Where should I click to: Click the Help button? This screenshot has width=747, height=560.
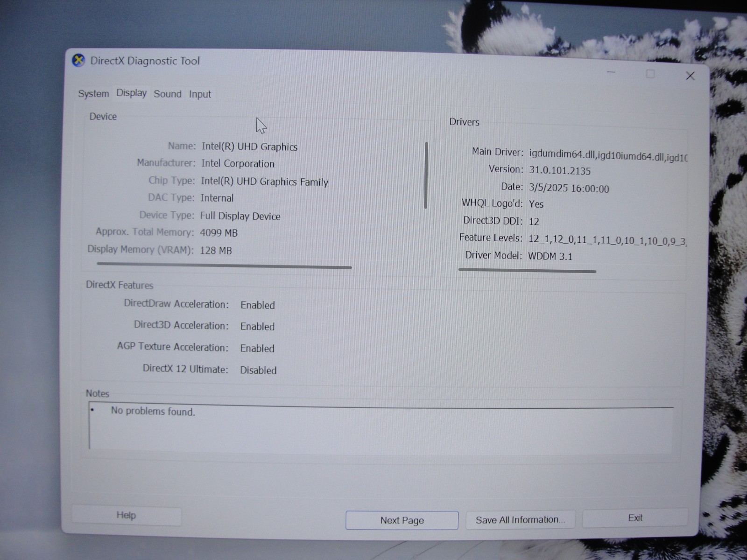pyautogui.click(x=126, y=515)
